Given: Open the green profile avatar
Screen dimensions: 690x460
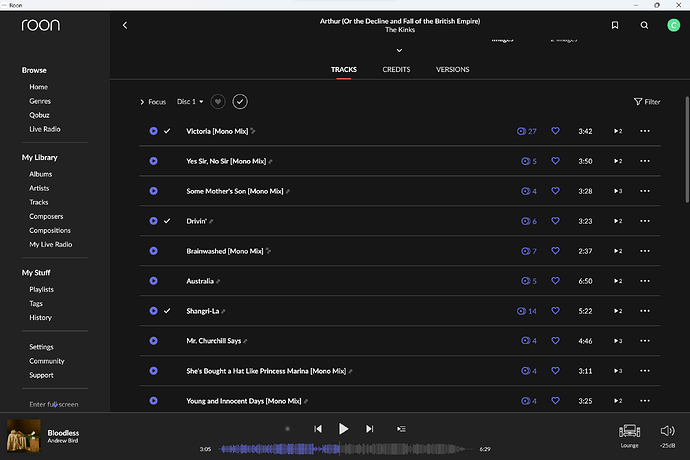Looking at the screenshot, I should [673, 26].
